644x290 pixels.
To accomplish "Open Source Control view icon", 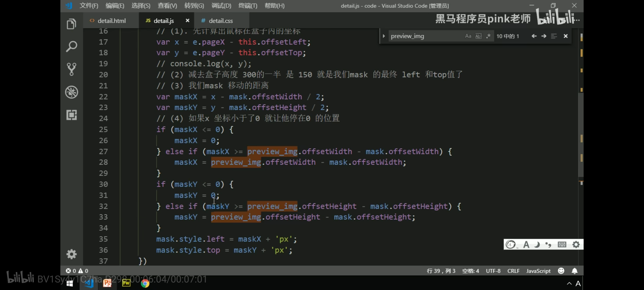I will pos(71,69).
